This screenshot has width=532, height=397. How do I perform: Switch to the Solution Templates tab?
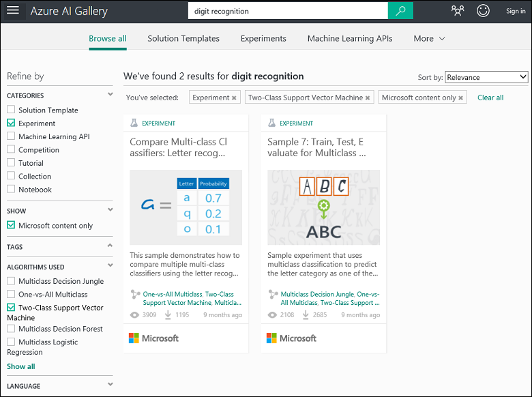point(183,38)
